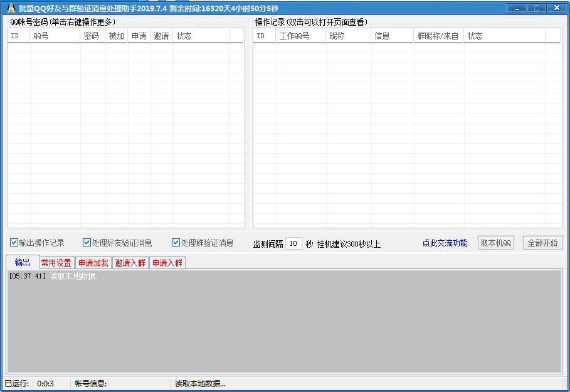Click the 已运行 label in status bar
The height and width of the screenshot is (392, 570).
click(17, 384)
